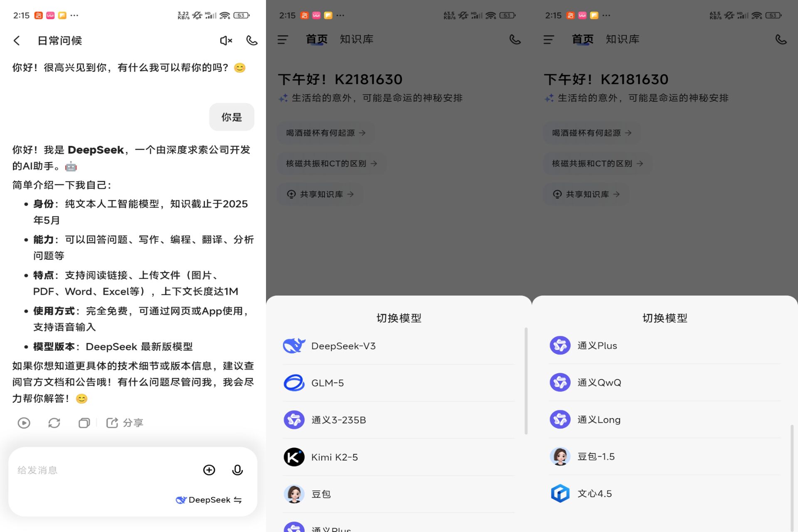Tap the Kimi K black icon

tap(294, 457)
